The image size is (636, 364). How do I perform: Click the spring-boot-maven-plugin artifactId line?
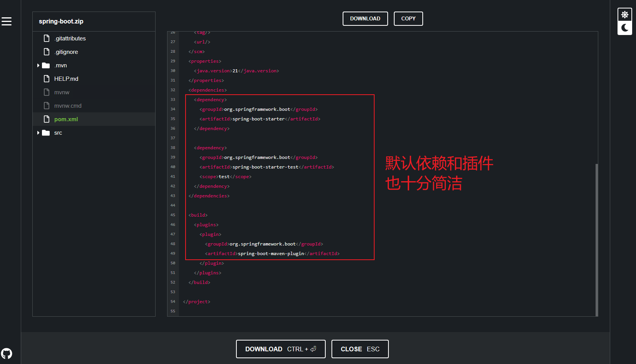pos(272,254)
